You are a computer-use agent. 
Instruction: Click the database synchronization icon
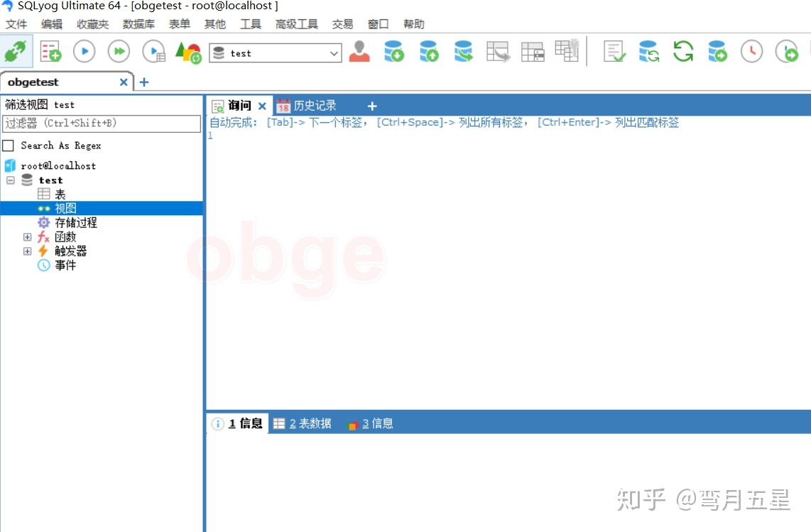coord(648,51)
